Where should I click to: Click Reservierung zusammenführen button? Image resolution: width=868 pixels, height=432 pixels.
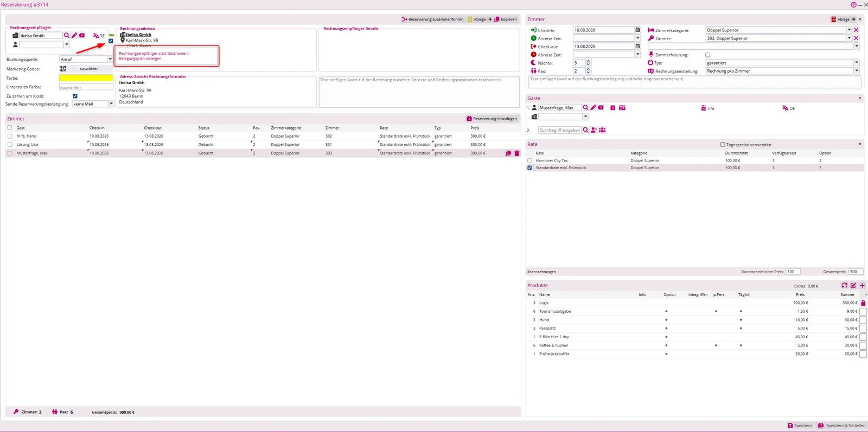coord(432,20)
